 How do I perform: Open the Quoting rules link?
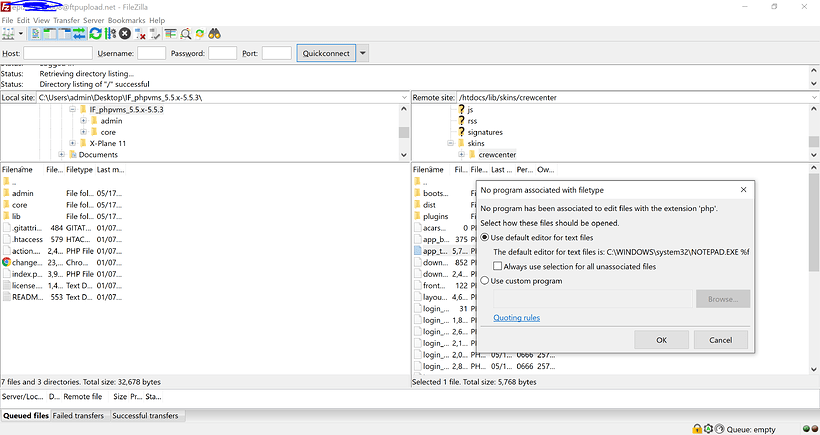(x=516, y=318)
